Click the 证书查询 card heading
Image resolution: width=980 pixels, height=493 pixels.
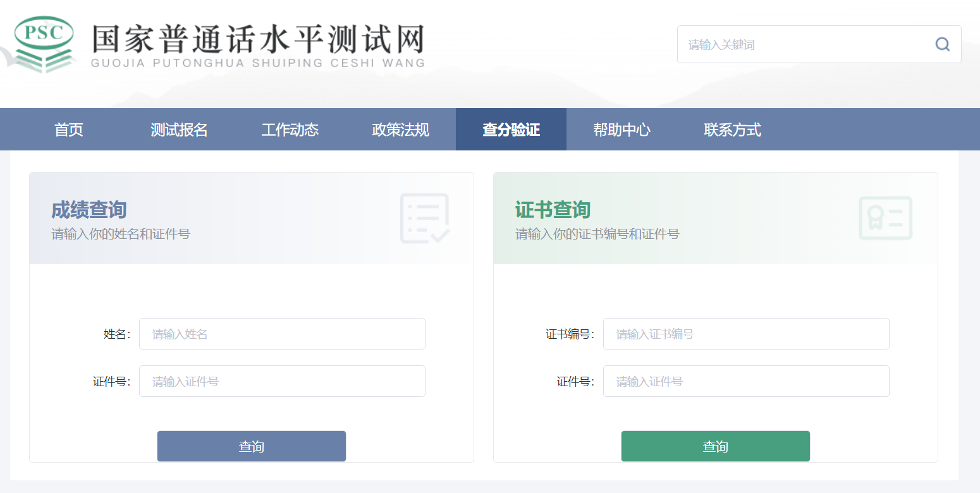tap(553, 209)
